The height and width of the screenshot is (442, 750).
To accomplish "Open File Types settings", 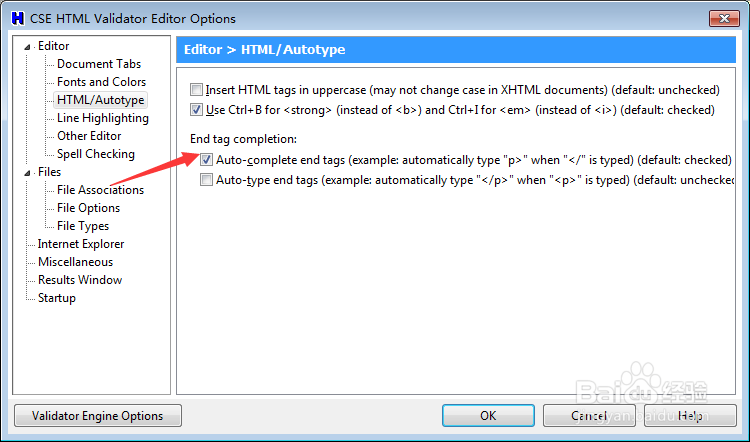I will point(83,226).
